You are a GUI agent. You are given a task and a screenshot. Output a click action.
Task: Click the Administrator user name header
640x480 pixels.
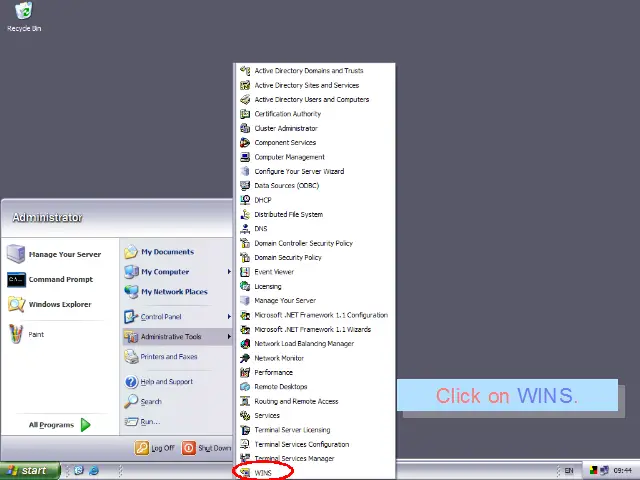(47, 217)
